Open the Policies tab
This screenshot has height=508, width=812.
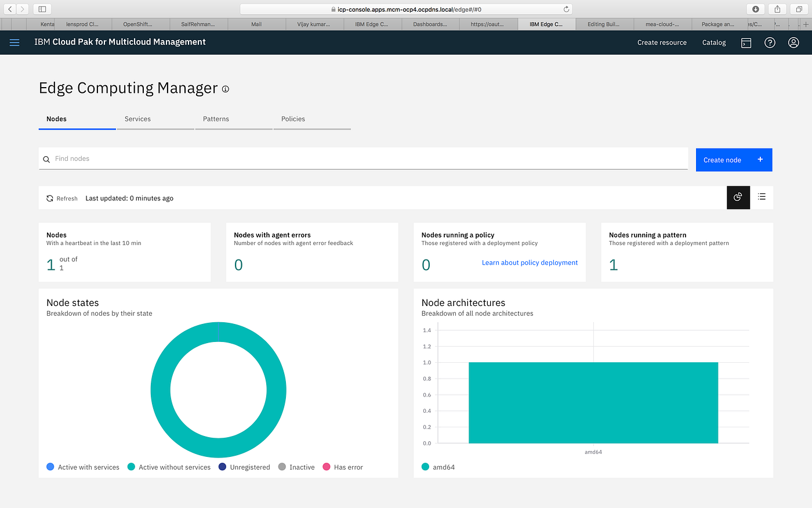(x=293, y=119)
